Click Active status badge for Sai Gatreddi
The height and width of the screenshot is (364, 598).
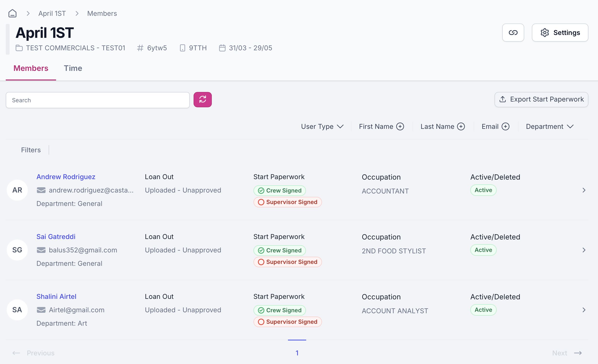483,250
